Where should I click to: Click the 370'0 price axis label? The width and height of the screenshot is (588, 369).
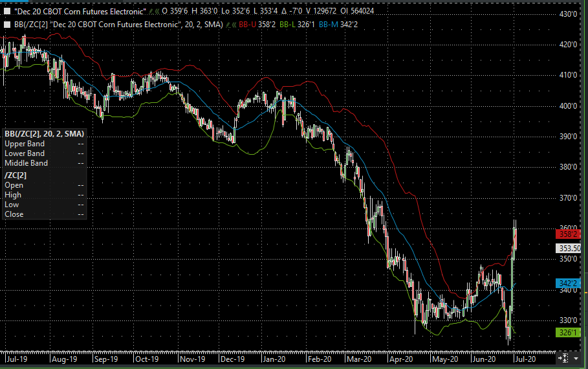click(x=568, y=198)
